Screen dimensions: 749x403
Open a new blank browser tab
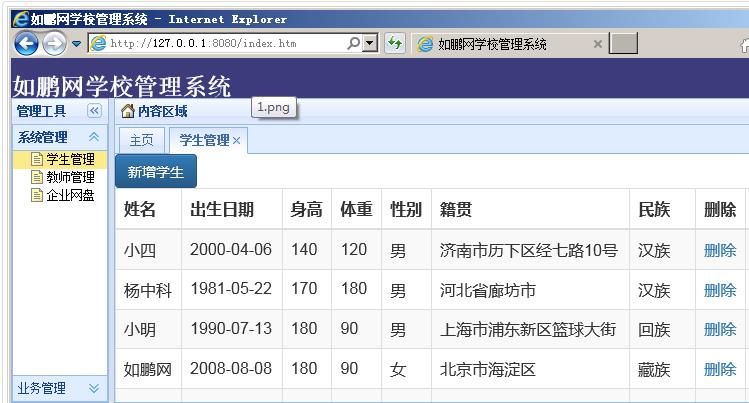coord(624,43)
